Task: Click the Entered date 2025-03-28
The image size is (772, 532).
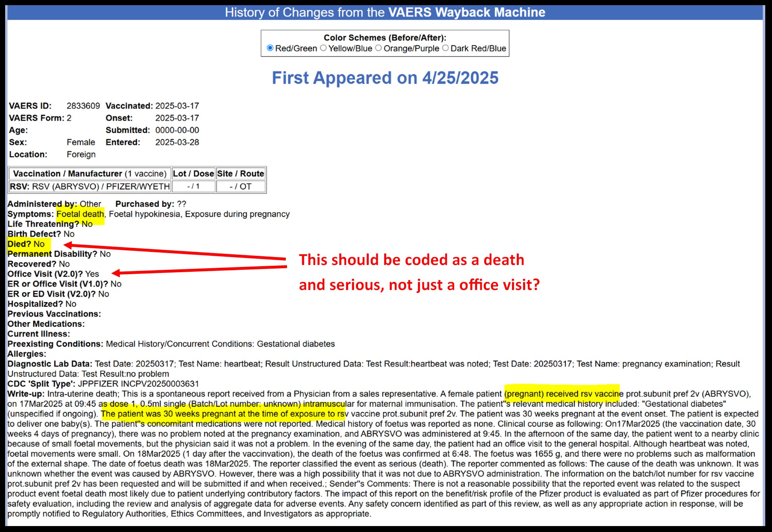Action: click(177, 142)
